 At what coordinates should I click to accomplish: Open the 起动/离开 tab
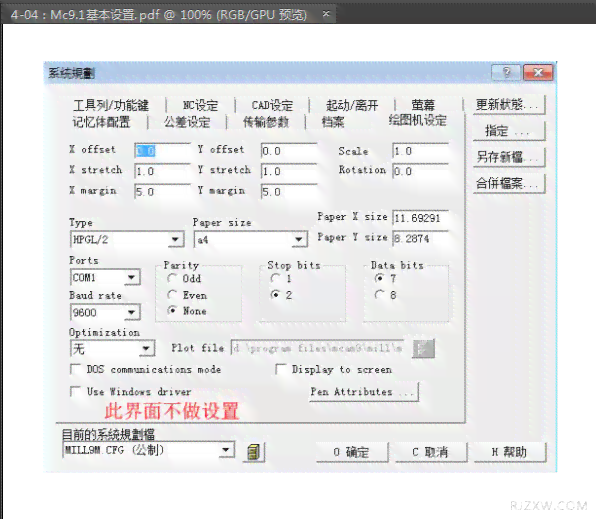pyautogui.click(x=352, y=105)
